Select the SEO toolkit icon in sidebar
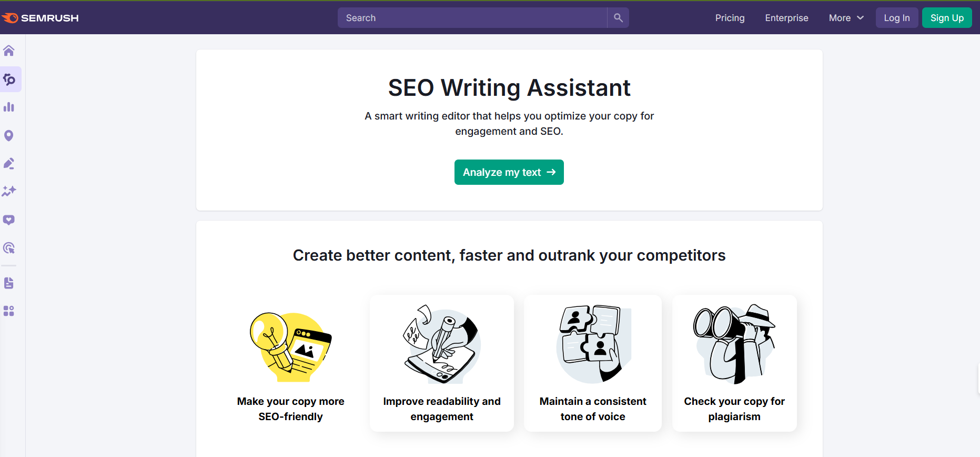The width and height of the screenshot is (980, 457). coord(10,79)
